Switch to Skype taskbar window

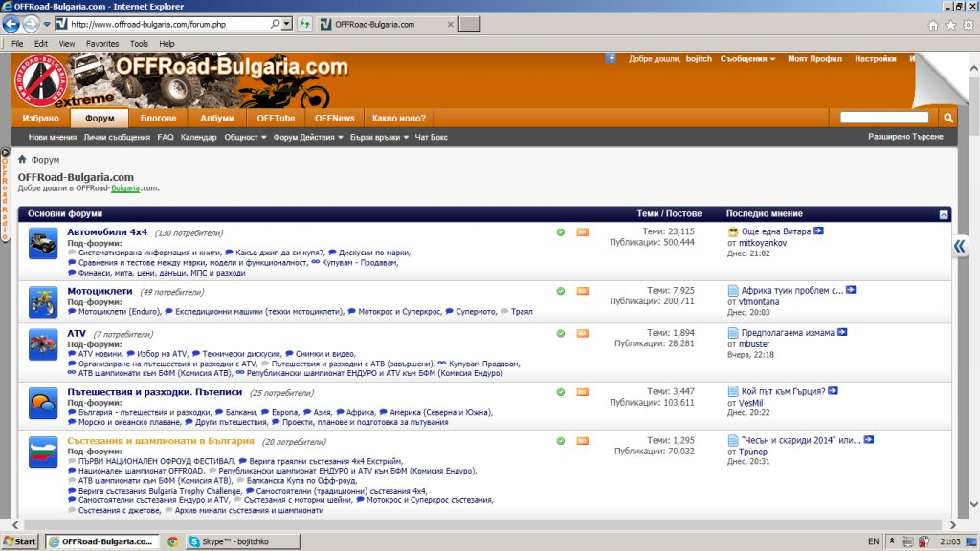point(243,541)
